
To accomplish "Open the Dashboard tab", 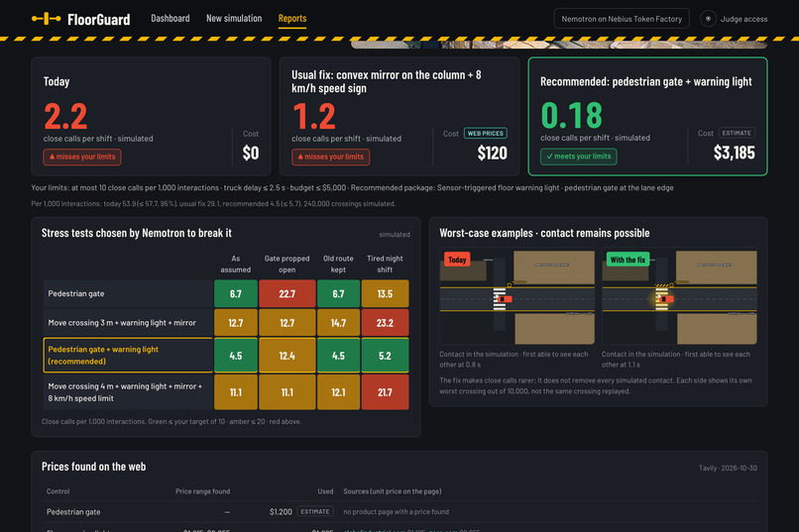I will (171, 18).
